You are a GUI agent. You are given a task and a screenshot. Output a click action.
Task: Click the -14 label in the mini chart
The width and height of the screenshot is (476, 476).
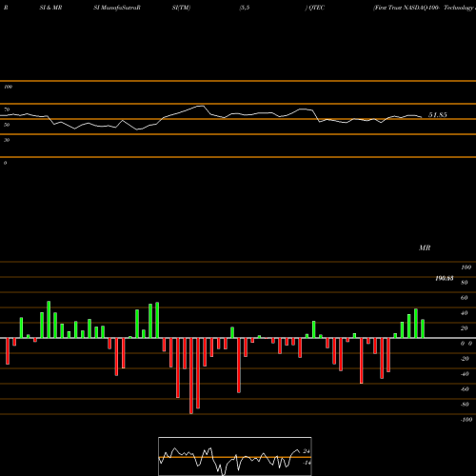coord(307,463)
